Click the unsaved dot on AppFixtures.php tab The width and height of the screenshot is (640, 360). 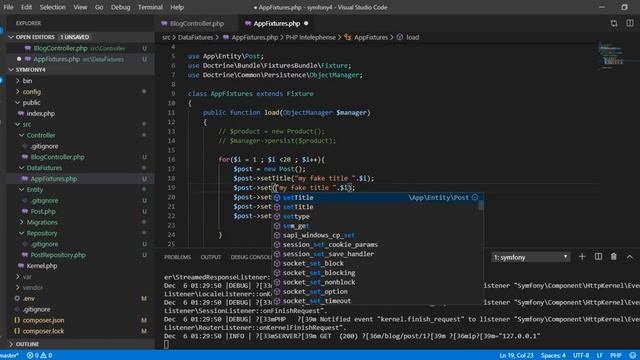pyautogui.click(x=306, y=23)
